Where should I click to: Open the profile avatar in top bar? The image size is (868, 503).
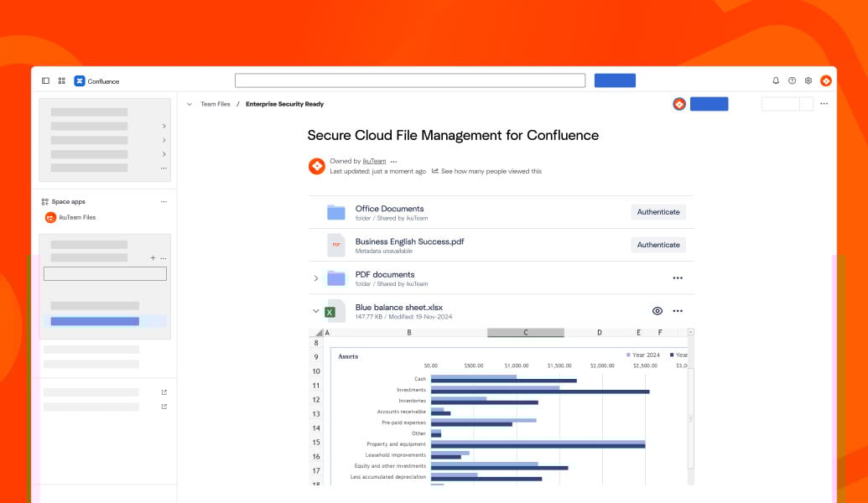coord(826,81)
